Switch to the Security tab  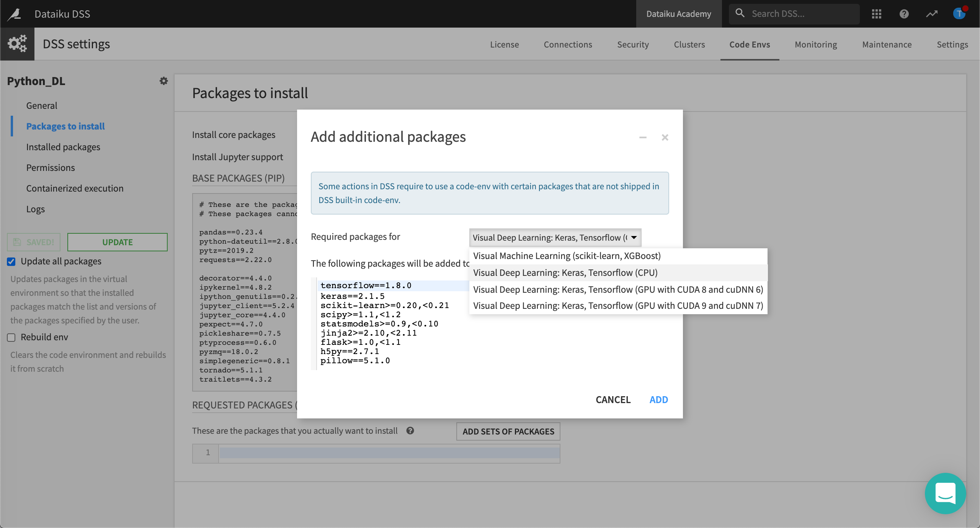(x=633, y=44)
